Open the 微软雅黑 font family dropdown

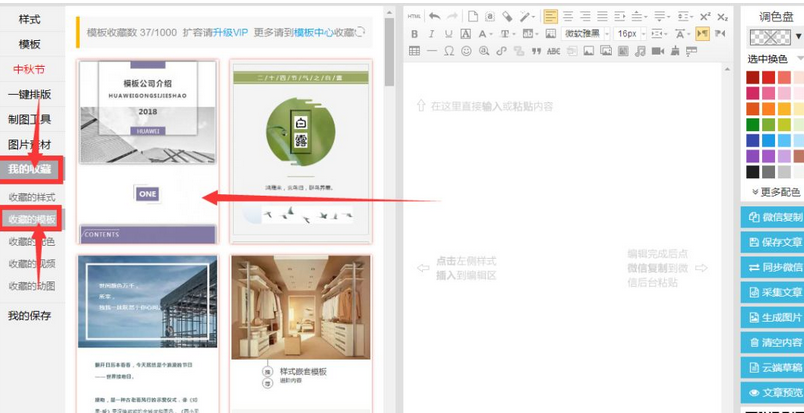pyautogui.click(x=583, y=33)
